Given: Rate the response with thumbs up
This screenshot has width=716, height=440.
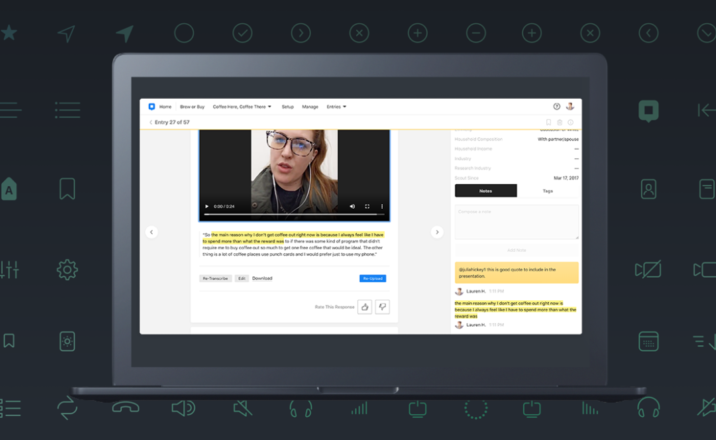Looking at the screenshot, I should 364,307.
